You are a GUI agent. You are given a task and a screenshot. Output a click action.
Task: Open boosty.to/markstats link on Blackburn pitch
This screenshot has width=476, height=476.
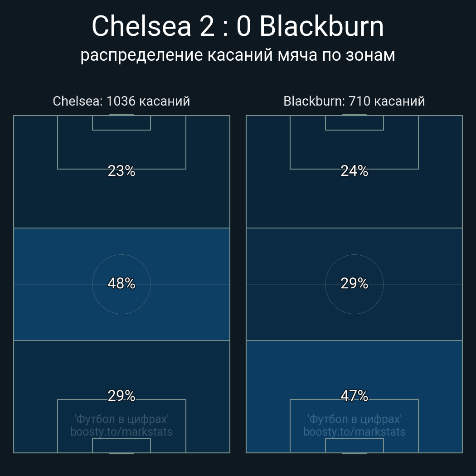coord(354,432)
